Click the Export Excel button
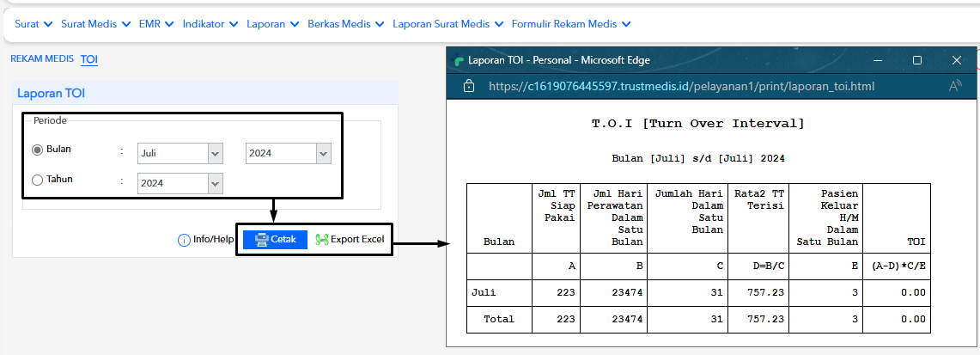Screen dimensions: 980x355 350,239
